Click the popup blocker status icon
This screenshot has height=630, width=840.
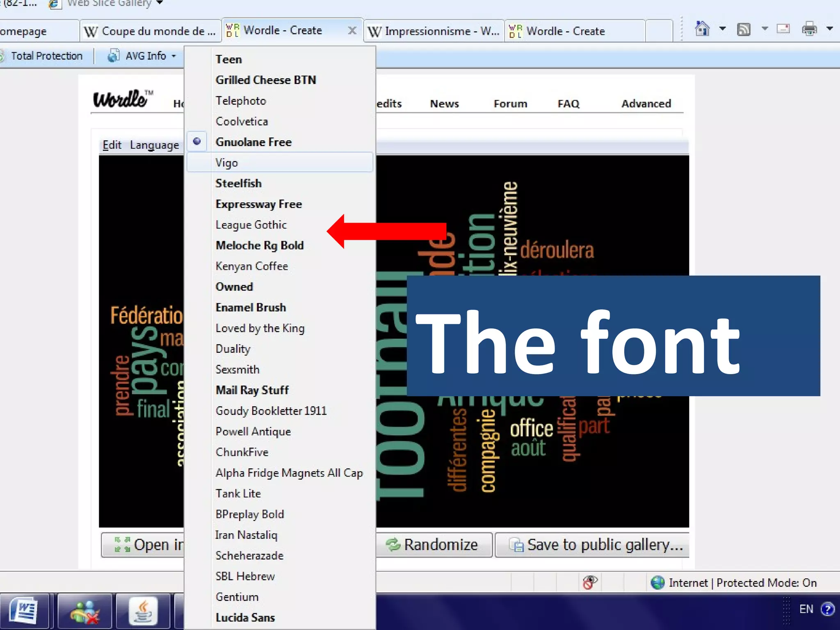coord(590,582)
